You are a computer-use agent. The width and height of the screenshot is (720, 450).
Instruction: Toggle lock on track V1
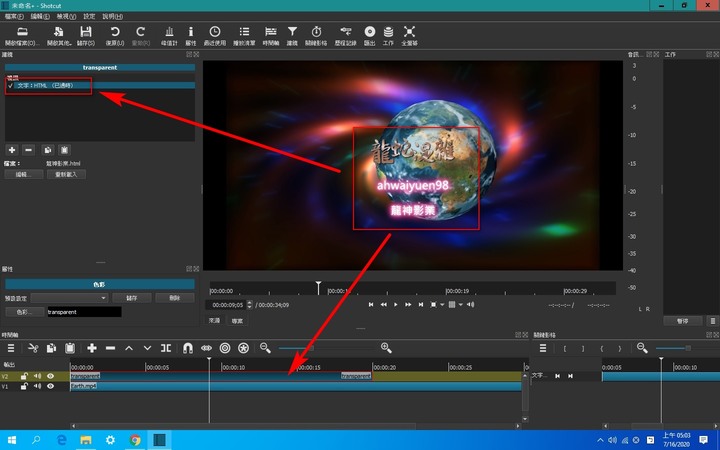(x=24, y=386)
